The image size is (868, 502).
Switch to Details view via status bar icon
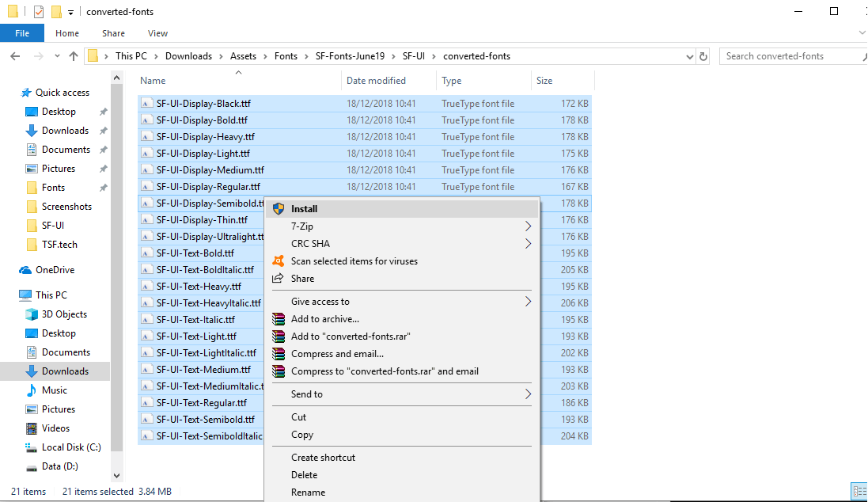[861, 491]
